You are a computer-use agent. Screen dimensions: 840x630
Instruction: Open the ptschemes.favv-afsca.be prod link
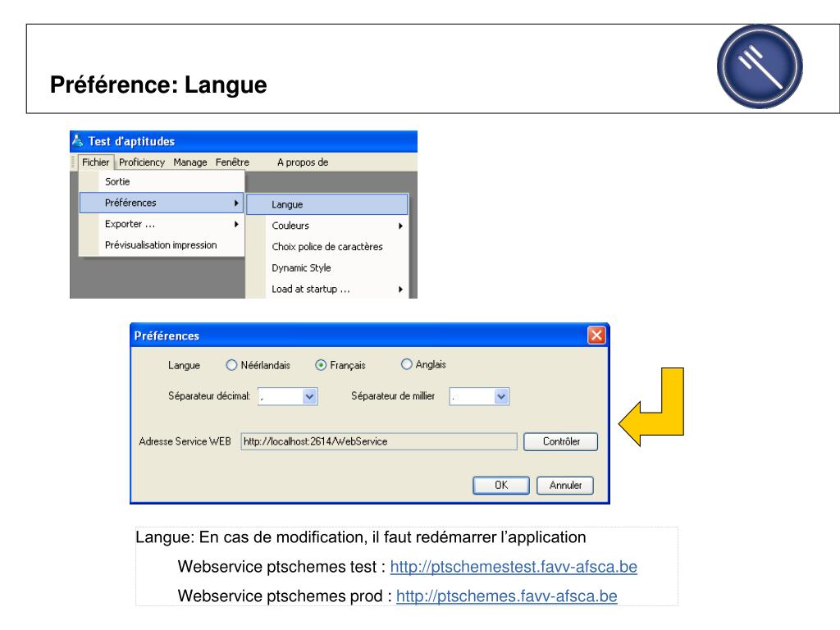click(506, 596)
